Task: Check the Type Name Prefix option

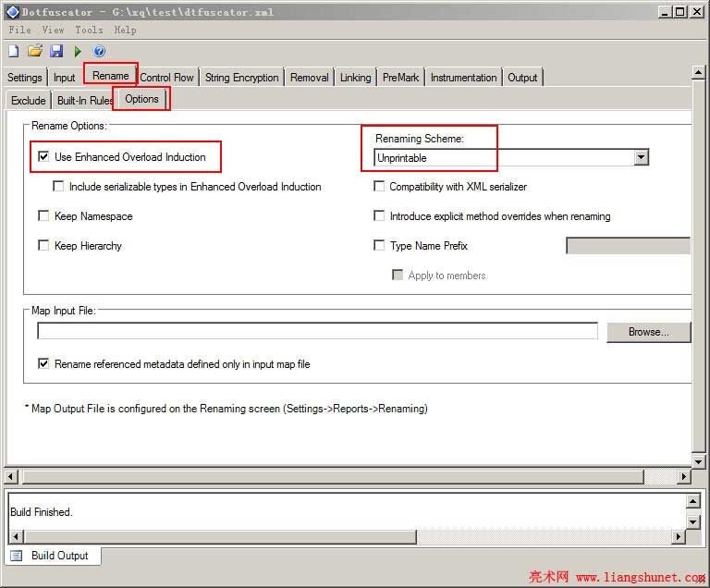Action: coord(379,246)
